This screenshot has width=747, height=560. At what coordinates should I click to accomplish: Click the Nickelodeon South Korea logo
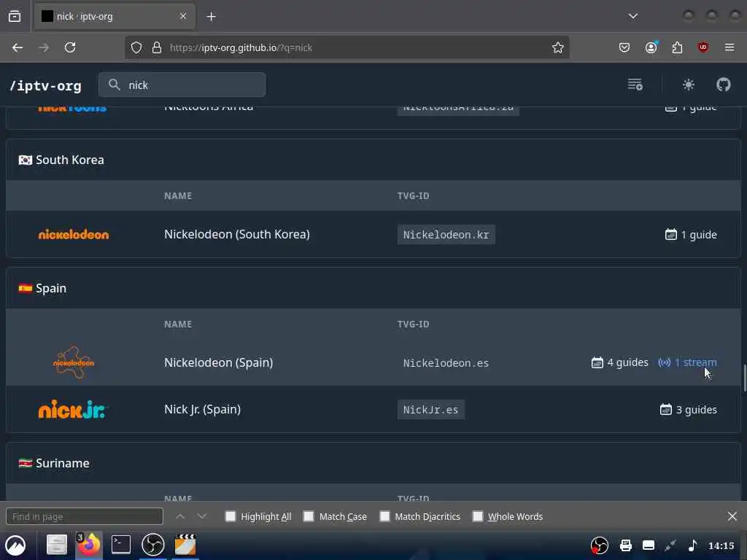74,234
